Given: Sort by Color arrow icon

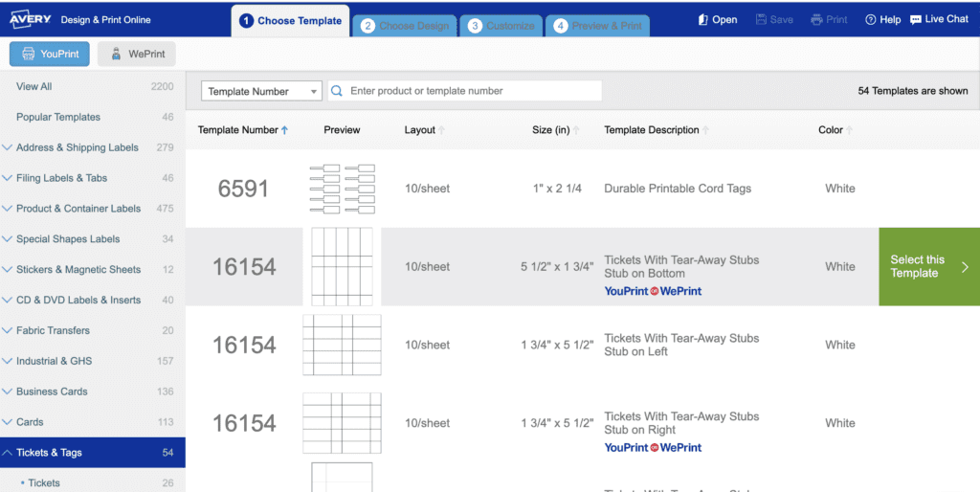Looking at the screenshot, I should 850,130.
